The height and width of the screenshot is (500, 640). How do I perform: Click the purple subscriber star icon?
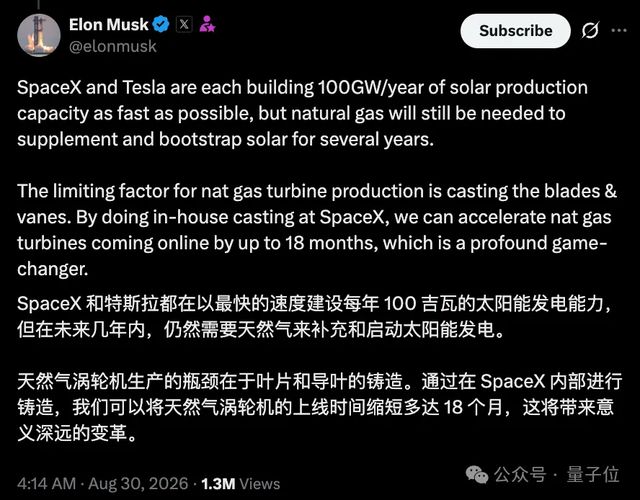point(207,24)
